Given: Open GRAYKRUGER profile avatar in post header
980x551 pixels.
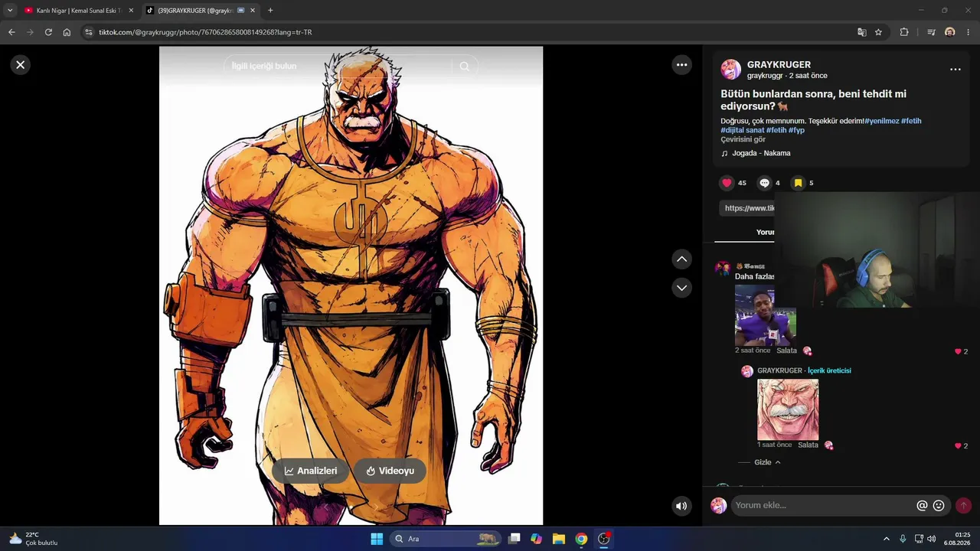Looking at the screenshot, I should [731, 70].
